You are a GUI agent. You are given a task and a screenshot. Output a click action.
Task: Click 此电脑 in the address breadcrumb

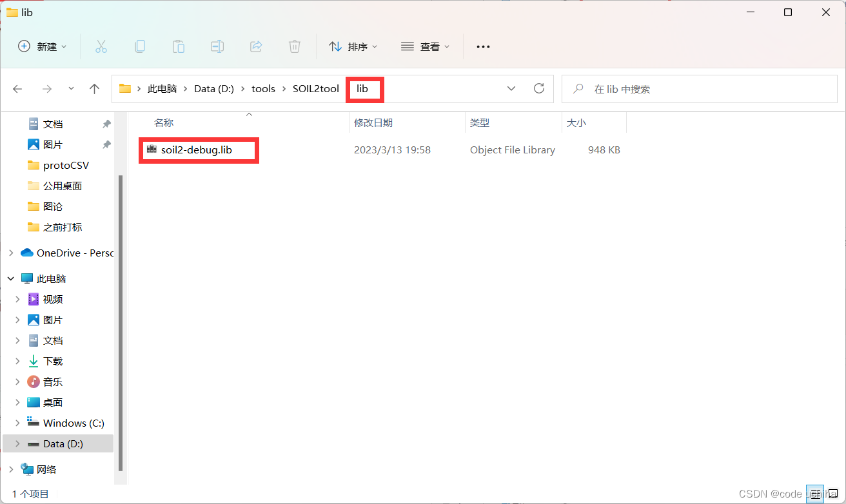pos(162,89)
